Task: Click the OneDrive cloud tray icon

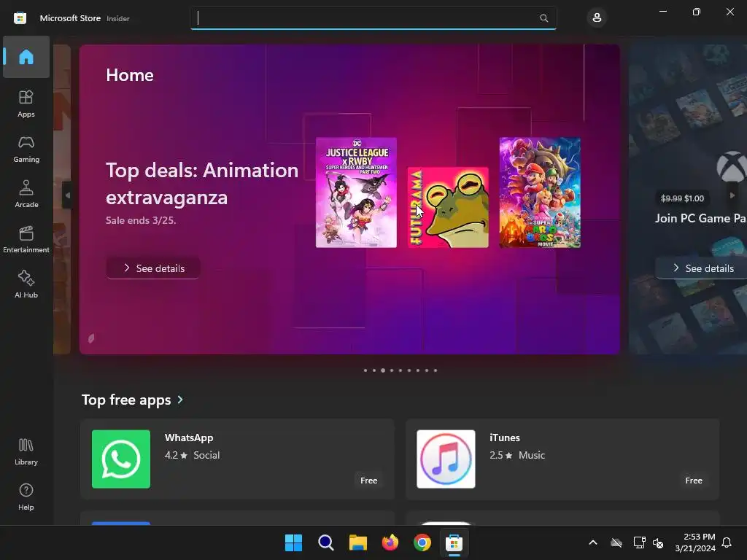Action: click(x=616, y=542)
